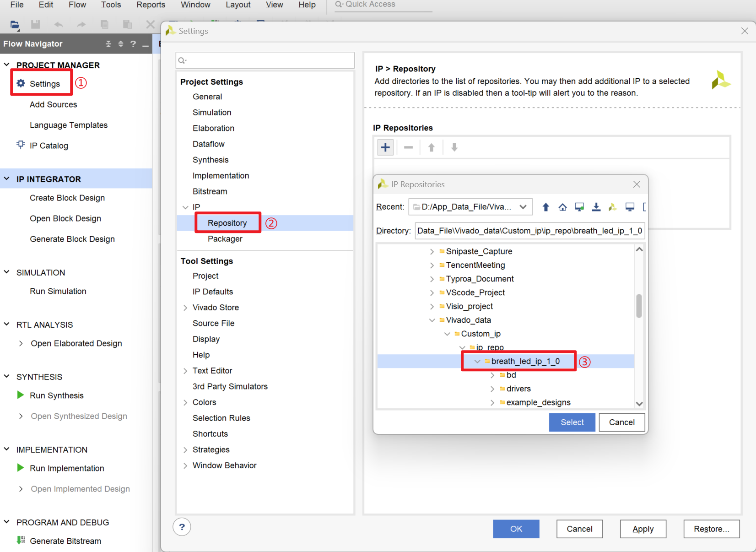
Task: Click the green Run Synthesis arrow
Action: (20, 395)
